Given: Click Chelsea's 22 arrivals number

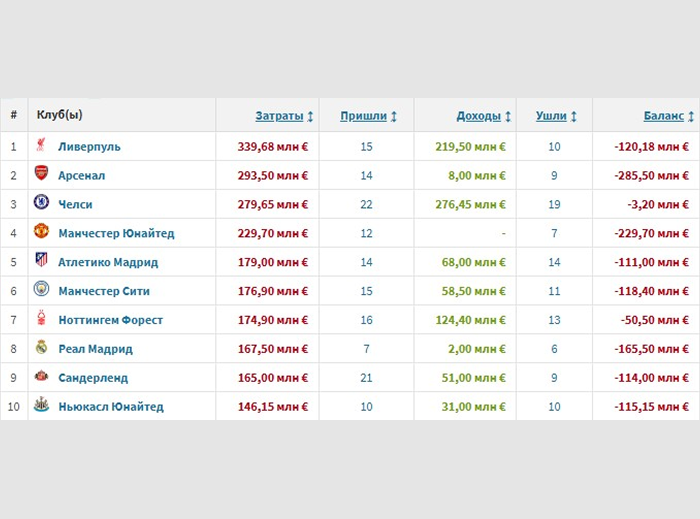Looking at the screenshot, I should pyautogui.click(x=366, y=204).
